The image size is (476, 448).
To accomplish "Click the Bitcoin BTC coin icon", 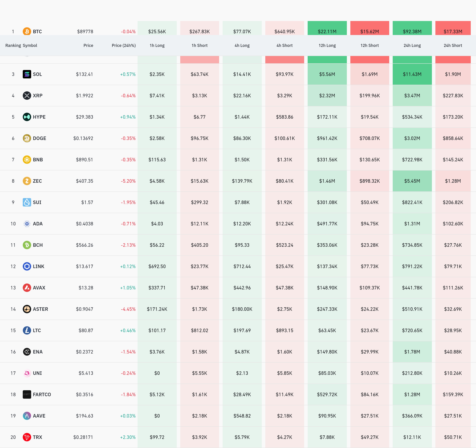I will pos(27,31).
